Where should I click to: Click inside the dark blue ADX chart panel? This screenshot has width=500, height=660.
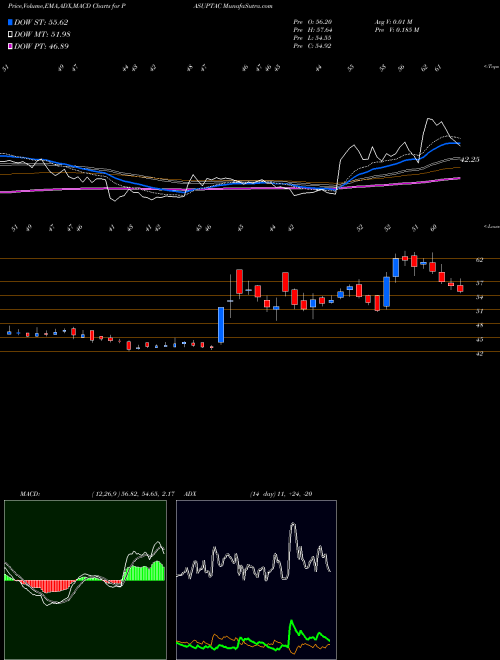coord(256,580)
